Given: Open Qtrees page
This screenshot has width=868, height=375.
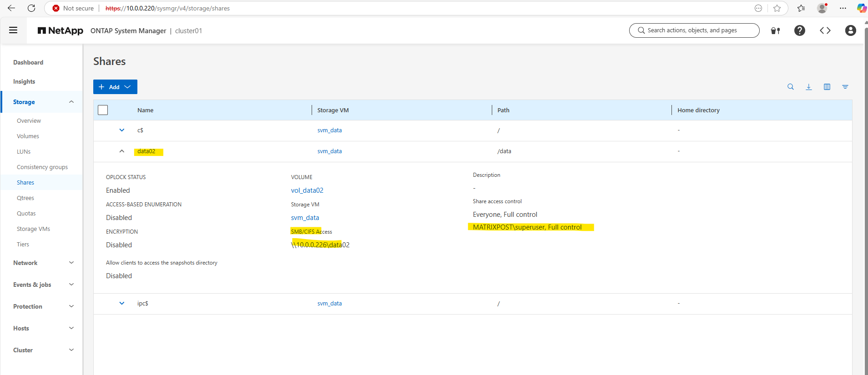Looking at the screenshot, I should click(25, 198).
